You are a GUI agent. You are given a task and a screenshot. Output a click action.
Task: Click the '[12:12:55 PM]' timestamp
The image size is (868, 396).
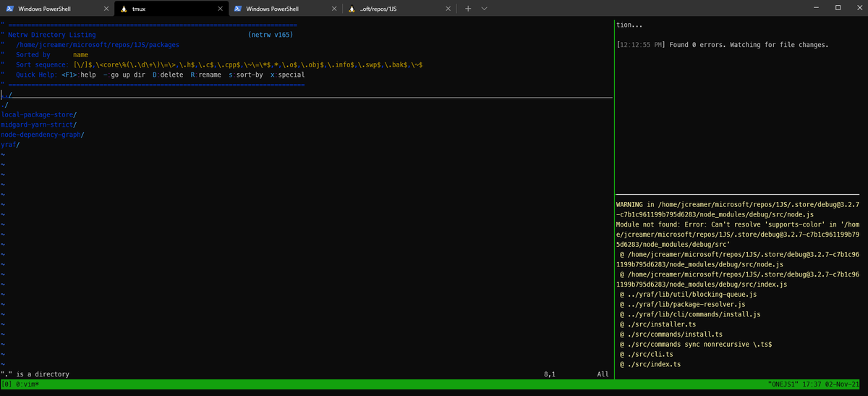tap(642, 44)
